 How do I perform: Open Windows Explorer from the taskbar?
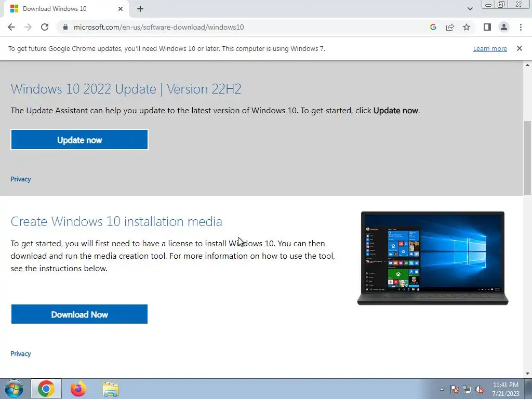point(111,389)
